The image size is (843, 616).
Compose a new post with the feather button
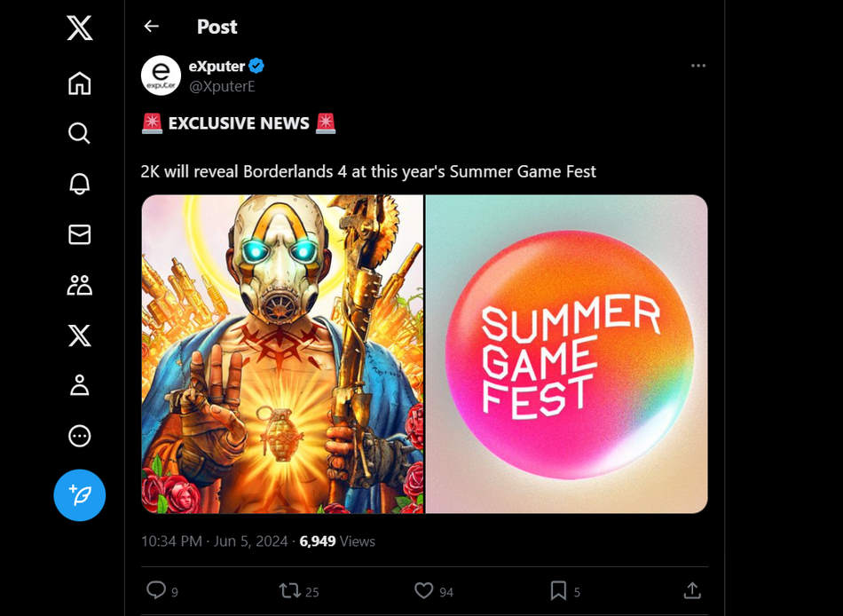(79, 495)
